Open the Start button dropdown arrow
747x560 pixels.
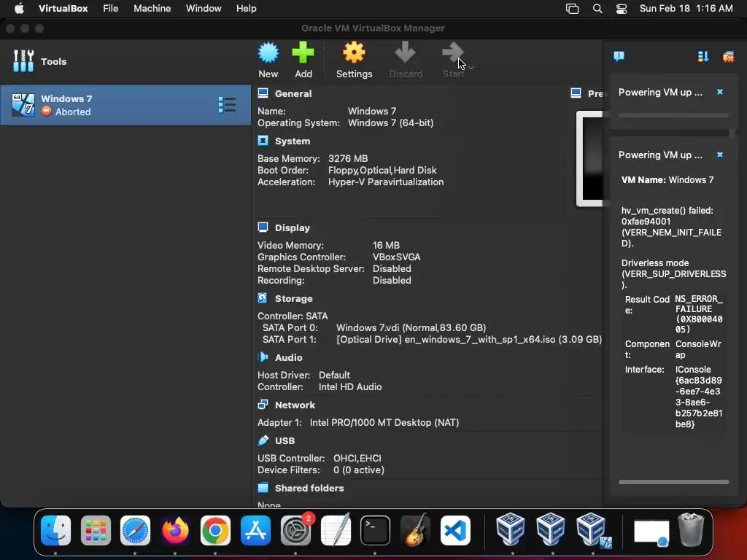point(471,68)
